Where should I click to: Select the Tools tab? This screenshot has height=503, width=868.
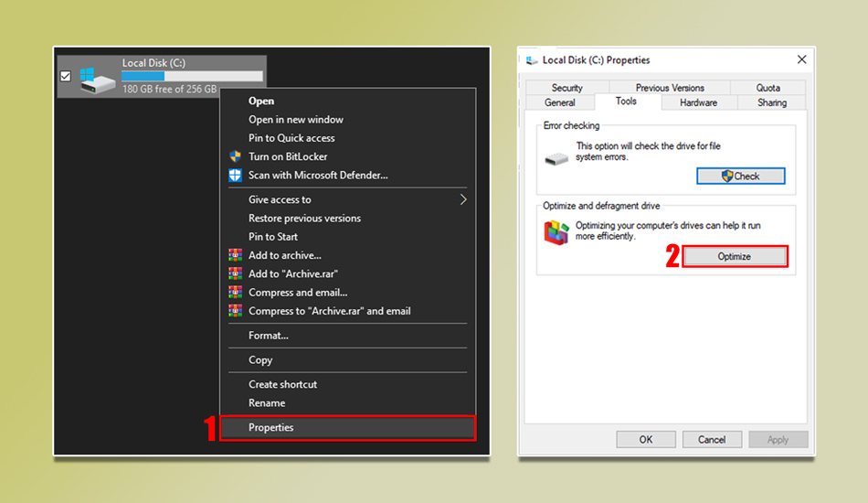click(626, 101)
